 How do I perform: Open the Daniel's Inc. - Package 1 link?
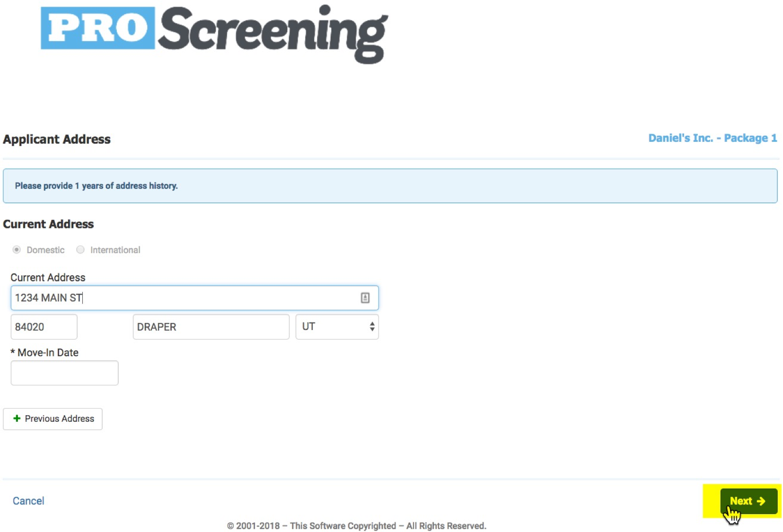click(712, 138)
